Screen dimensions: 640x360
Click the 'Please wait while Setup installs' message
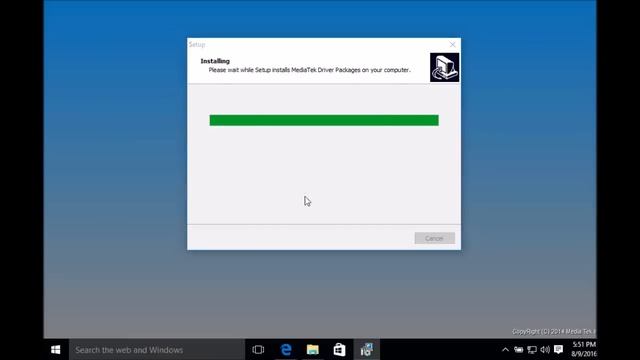309,70
